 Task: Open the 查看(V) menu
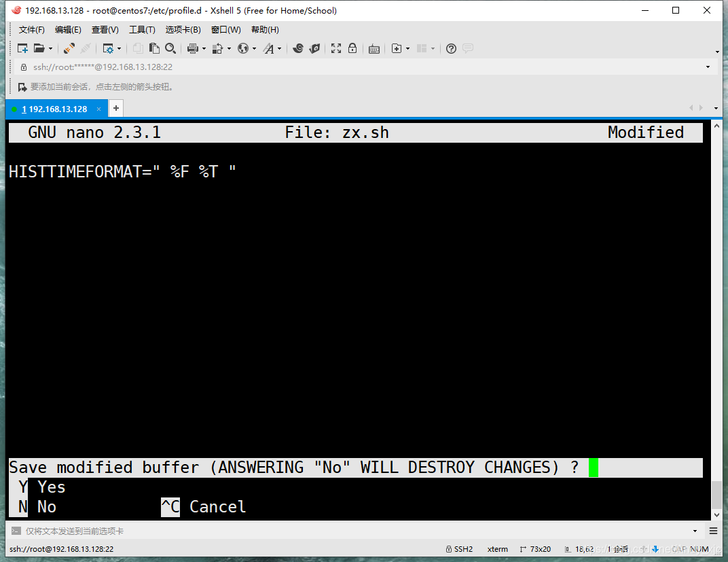tap(105, 30)
